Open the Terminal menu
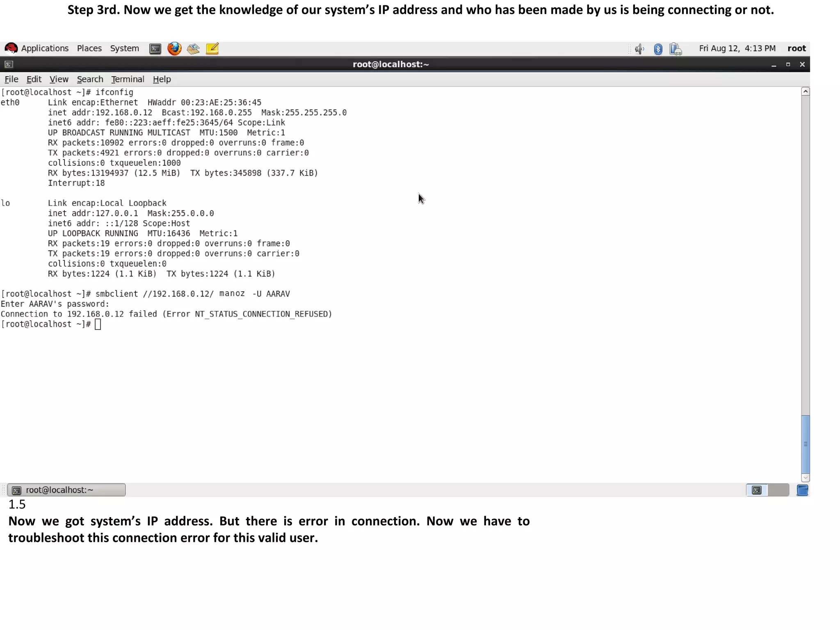The image size is (840, 630). click(x=128, y=79)
